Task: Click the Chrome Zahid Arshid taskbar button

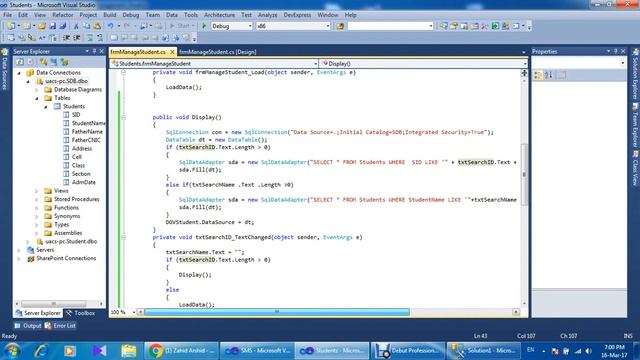Action: 181,351
